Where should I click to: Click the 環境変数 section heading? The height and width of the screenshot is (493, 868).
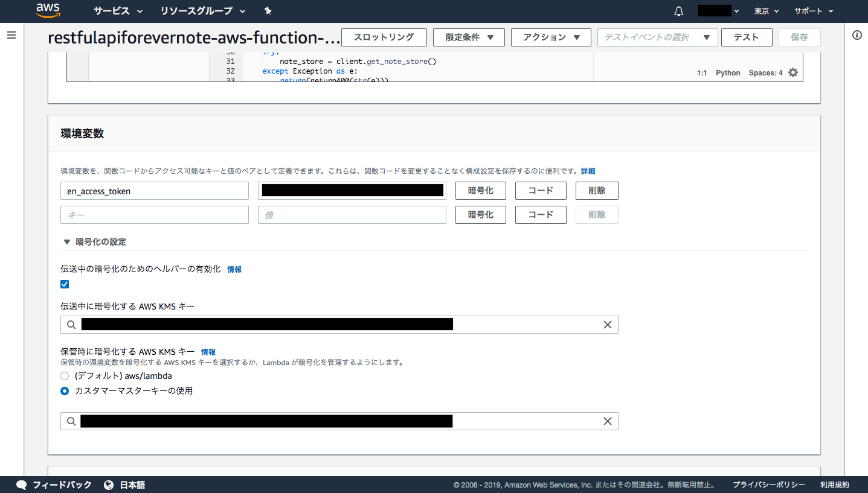pos(82,133)
